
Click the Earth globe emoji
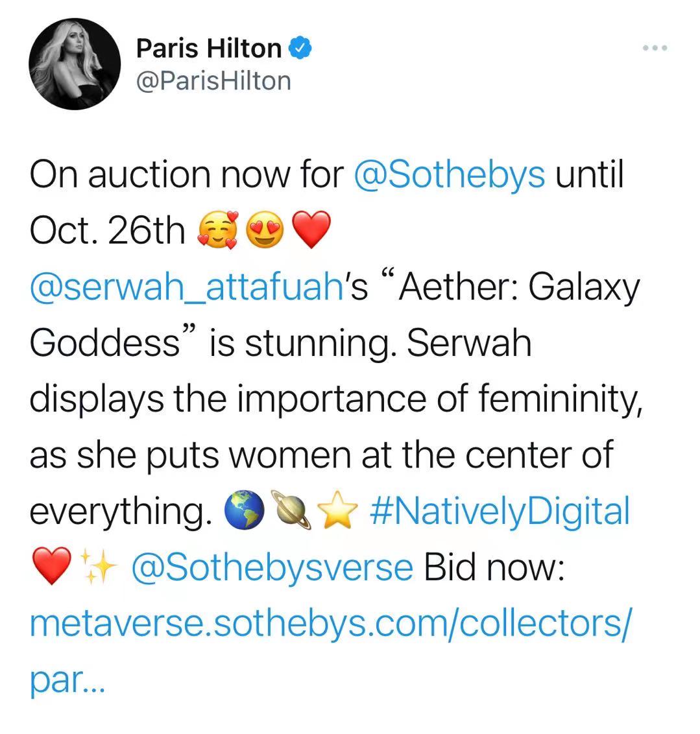click(245, 512)
